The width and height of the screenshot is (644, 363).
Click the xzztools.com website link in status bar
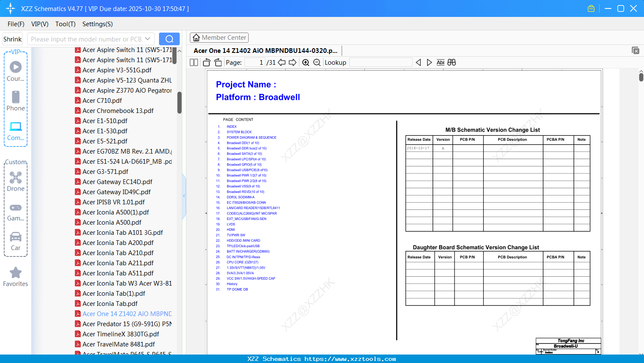click(x=350, y=359)
